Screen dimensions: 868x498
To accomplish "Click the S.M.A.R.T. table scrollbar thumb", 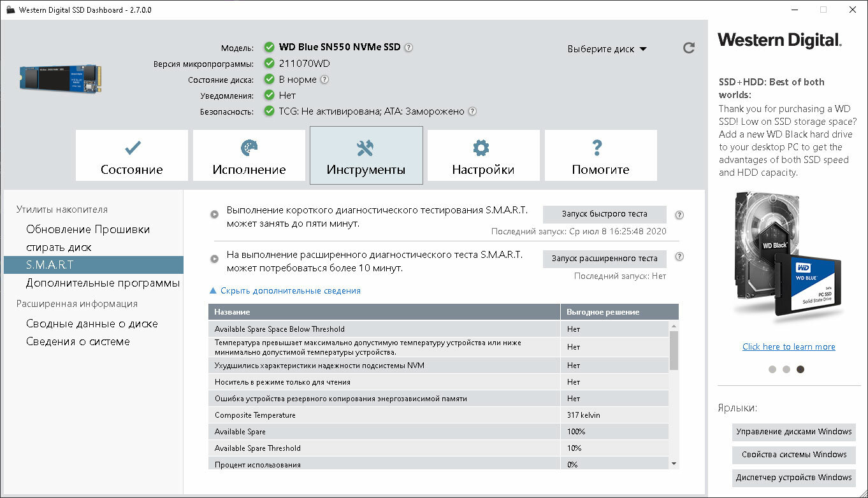I will pyautogui.click(x=674, y=350).
